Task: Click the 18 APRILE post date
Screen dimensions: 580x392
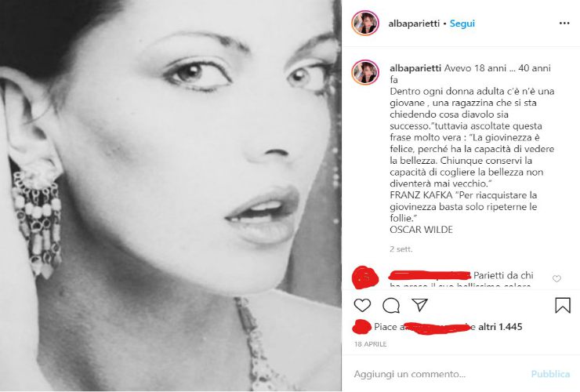Action: pyautogui.click(x=370, y=344)
